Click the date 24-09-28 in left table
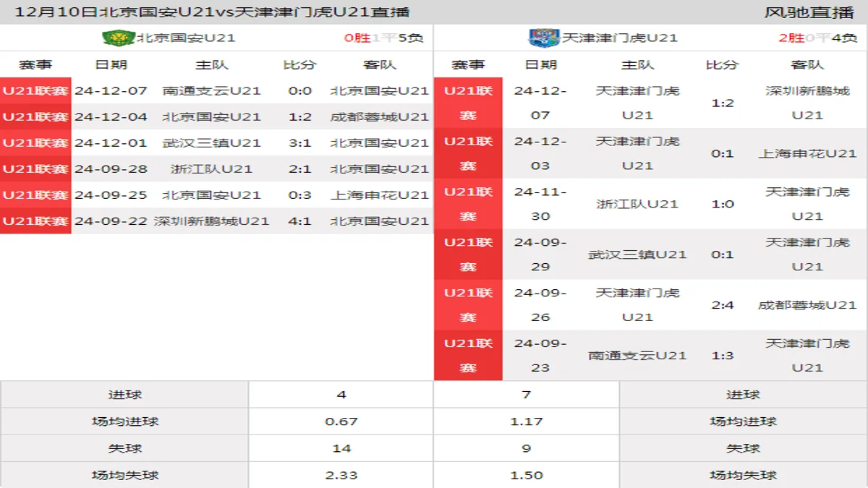This screenshot has height=488, width=868. (x=111, y=168)
